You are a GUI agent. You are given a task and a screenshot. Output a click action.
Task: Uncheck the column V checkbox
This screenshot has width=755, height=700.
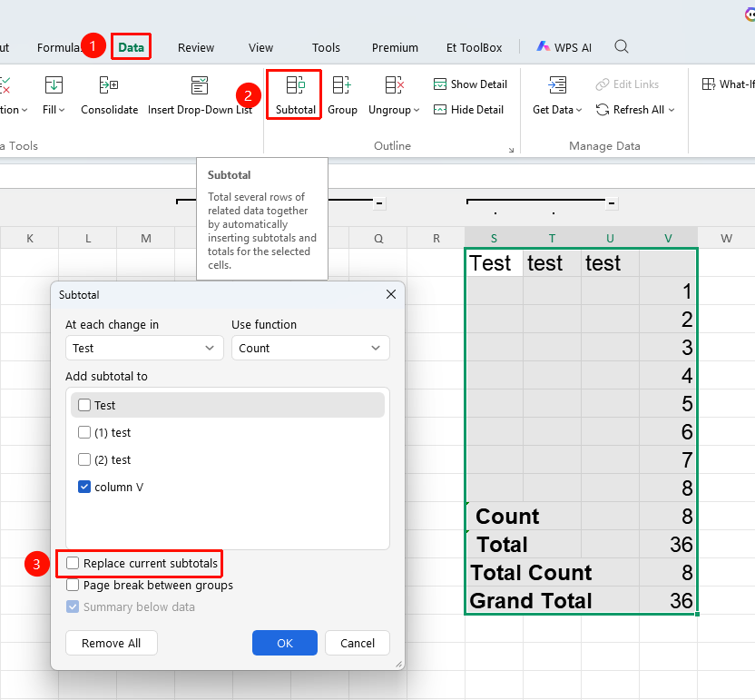tap(84, 487)
